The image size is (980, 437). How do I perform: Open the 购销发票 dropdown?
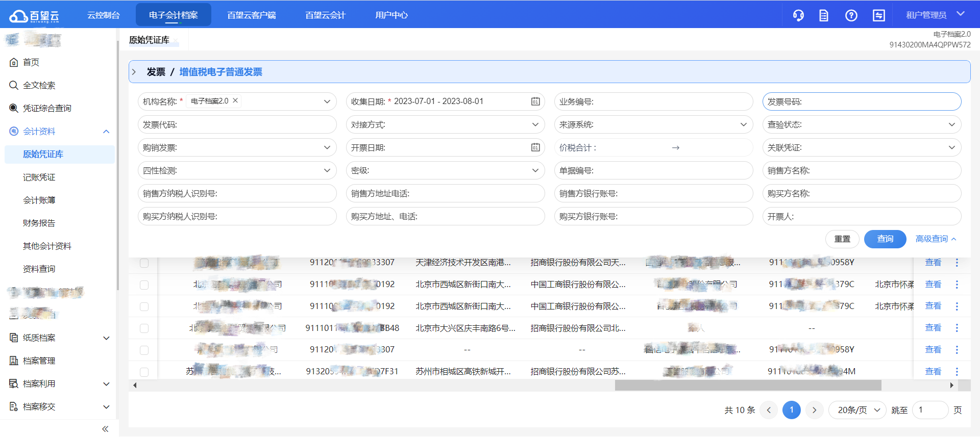(x=237, y=147)
